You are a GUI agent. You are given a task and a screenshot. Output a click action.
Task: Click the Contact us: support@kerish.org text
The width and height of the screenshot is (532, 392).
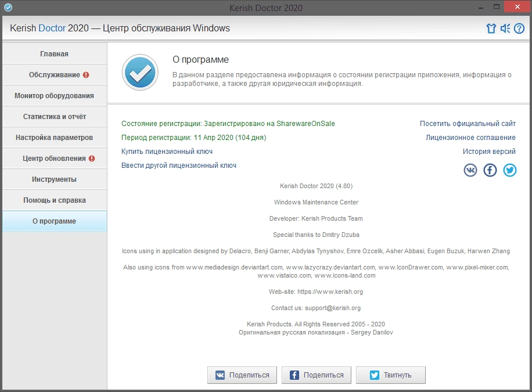(316, 308)
